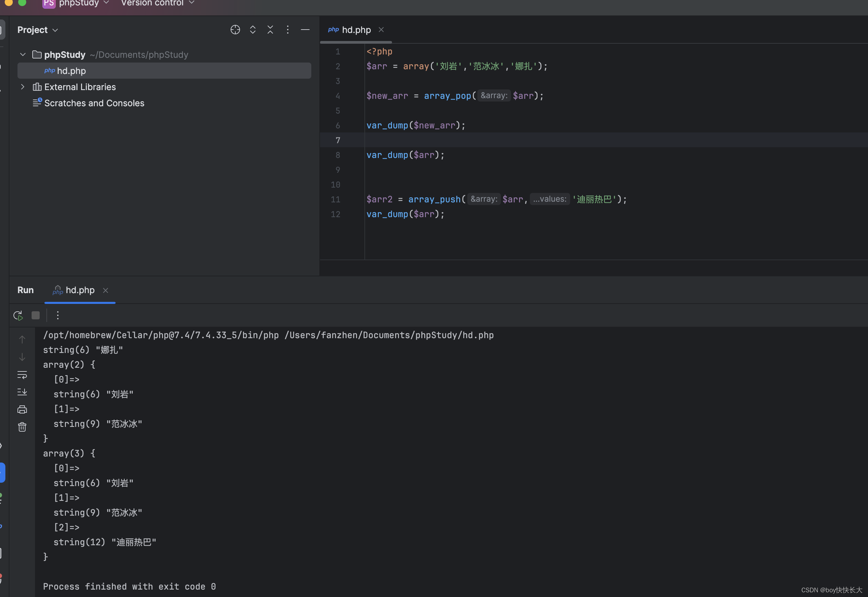Click the Select Opened File target icon
The width and height of the screenshot is (868, 597).
pos(235,30)
